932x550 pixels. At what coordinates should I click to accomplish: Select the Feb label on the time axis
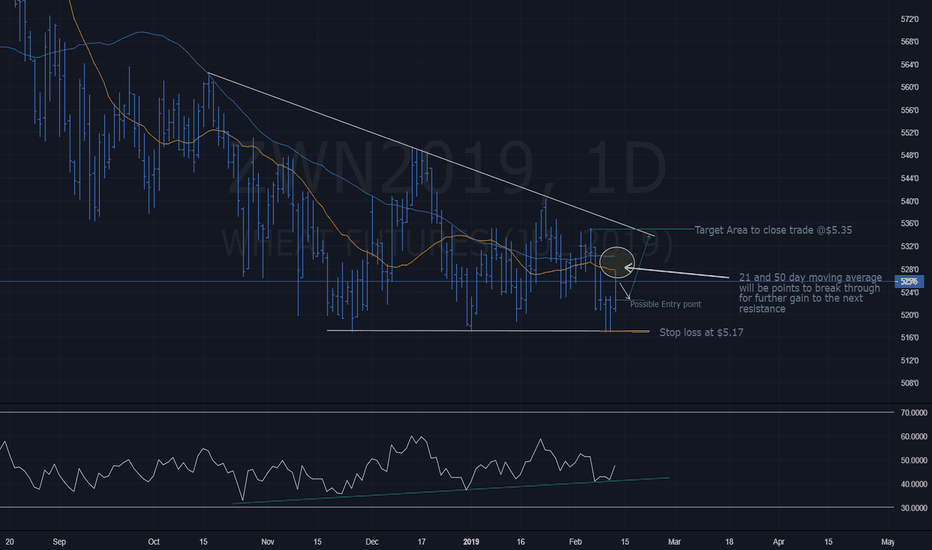(x=575, y=542)
